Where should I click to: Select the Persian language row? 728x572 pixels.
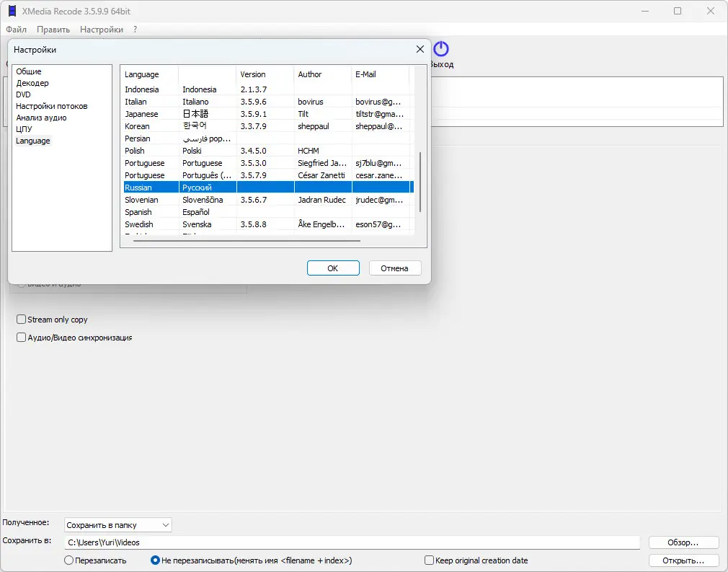pos(267,138)
